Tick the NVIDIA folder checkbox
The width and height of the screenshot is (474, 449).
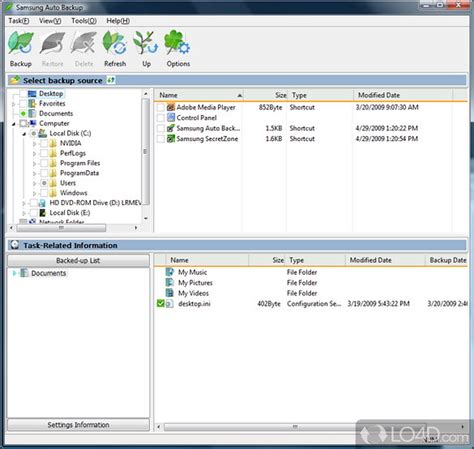coord(44,143)
